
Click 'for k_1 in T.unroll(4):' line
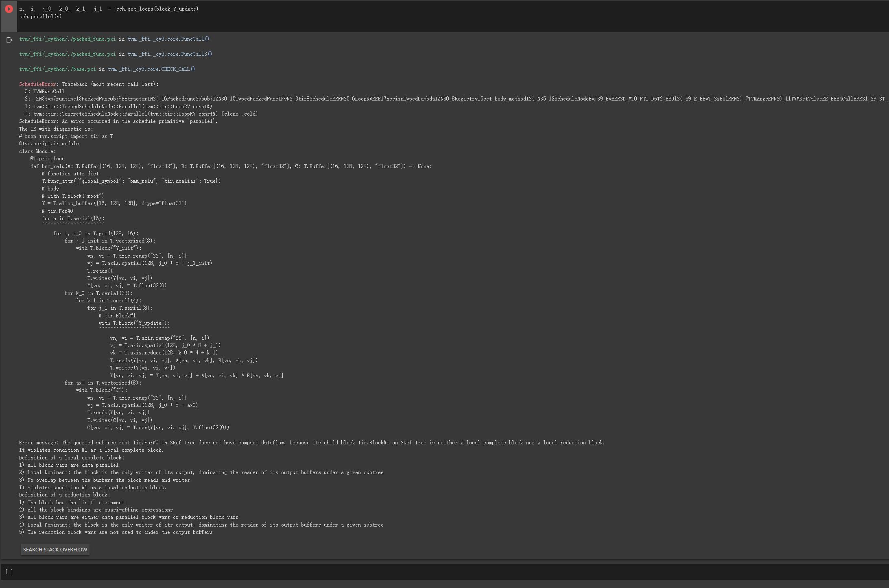click(109, 301)
